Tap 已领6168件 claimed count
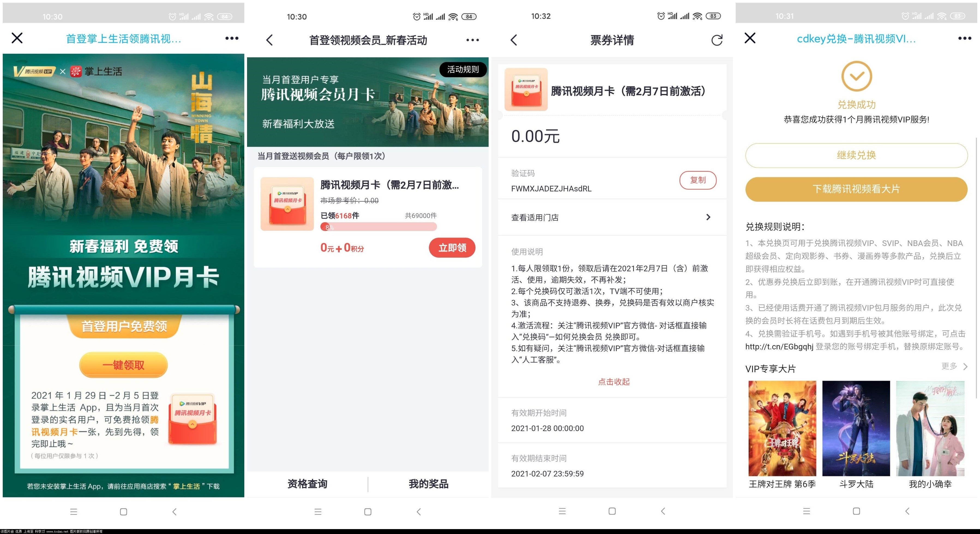The width and height of the screenshot is (980, 534). (x=340, y=215)
